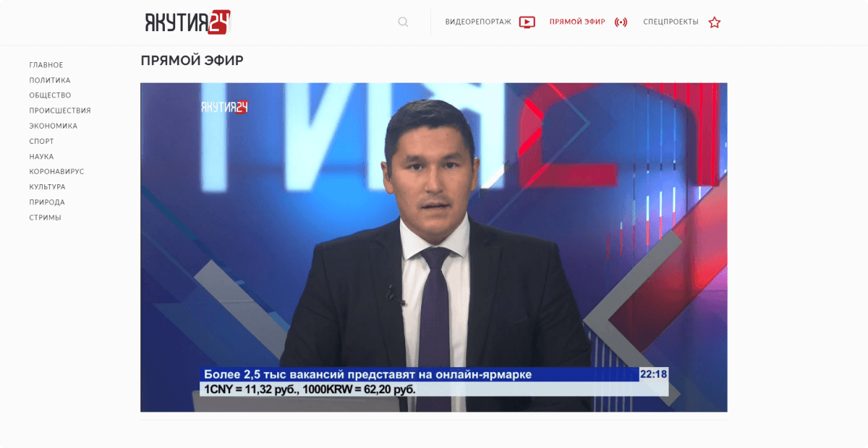Viewport: 868px width, 448px height.
Task: Go to the Культура category
Action: [47, 187]
